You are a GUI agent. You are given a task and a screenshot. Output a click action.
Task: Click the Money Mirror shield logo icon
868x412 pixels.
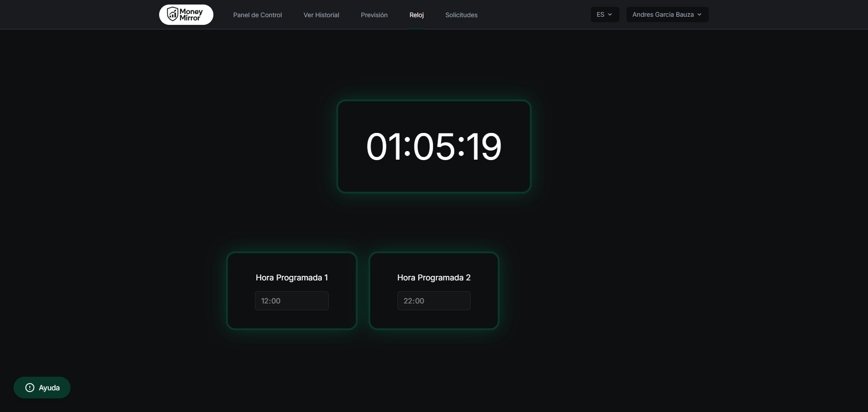click(x=172, y=14)
